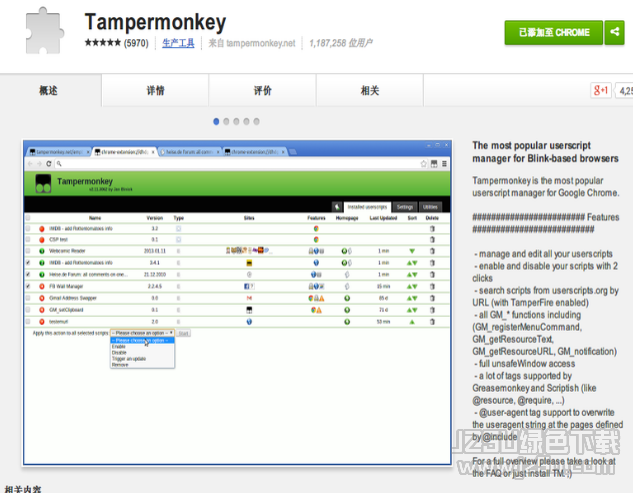Check the Gmail Address Swapper row checkbox
This screenshot has width=633, height=493.
[28, 298]
